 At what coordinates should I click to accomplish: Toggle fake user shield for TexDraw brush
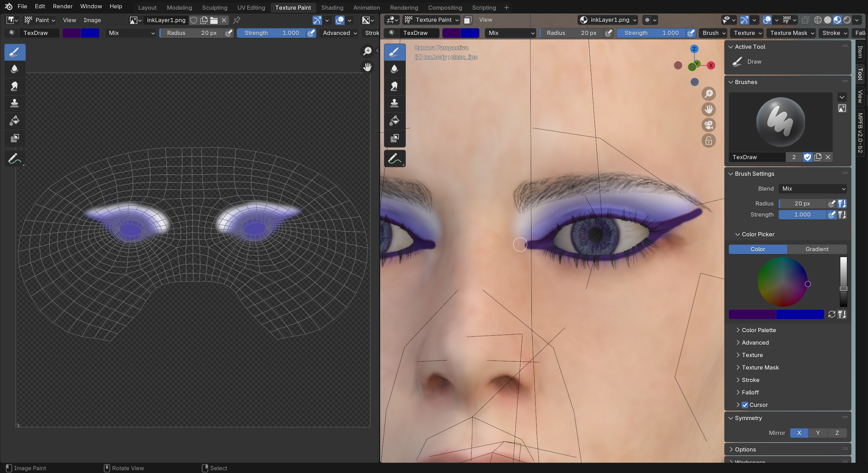point(807,157)
